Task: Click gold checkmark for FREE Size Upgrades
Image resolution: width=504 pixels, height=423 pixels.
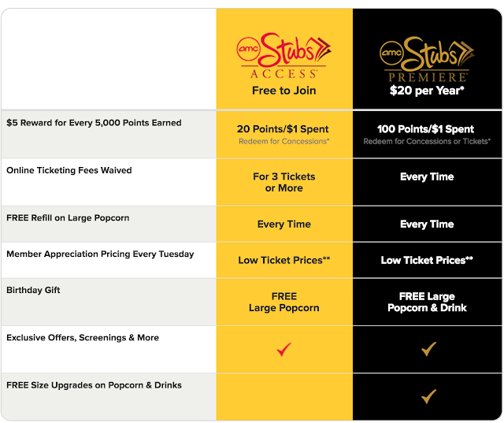Action: coord(428,396)
